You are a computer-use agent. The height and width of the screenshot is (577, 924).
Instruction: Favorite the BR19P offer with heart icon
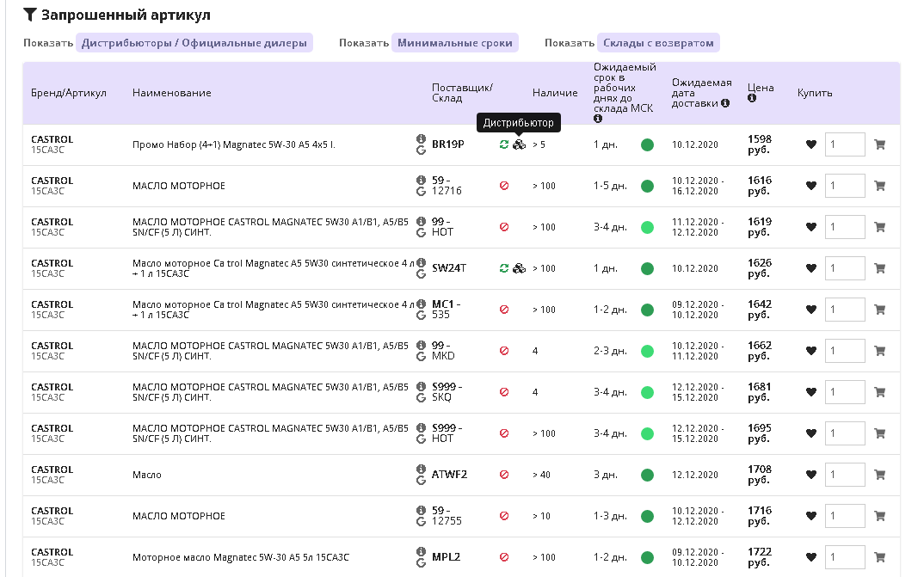coord(810,144)
